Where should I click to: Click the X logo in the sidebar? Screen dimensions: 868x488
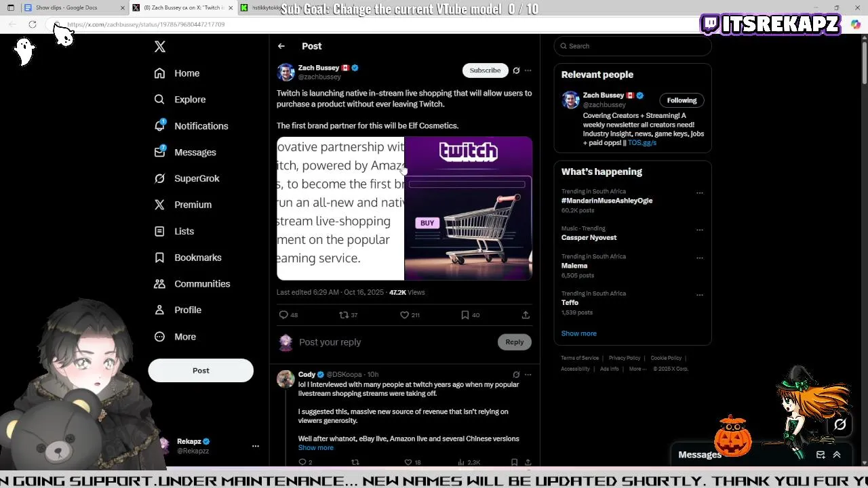tap(160, 47)
